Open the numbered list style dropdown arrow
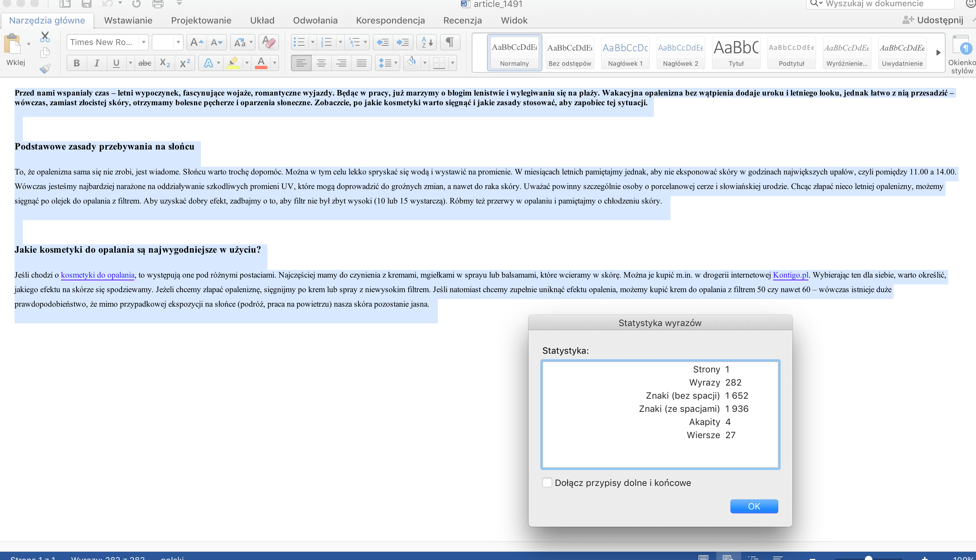 coord(340,42)
